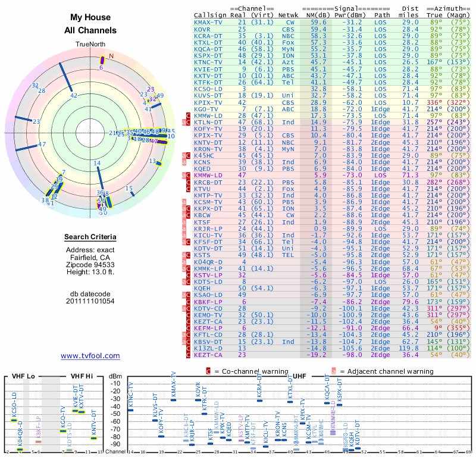
Task: Select the KOVR callsign row
Action: [x=202, y=29]
